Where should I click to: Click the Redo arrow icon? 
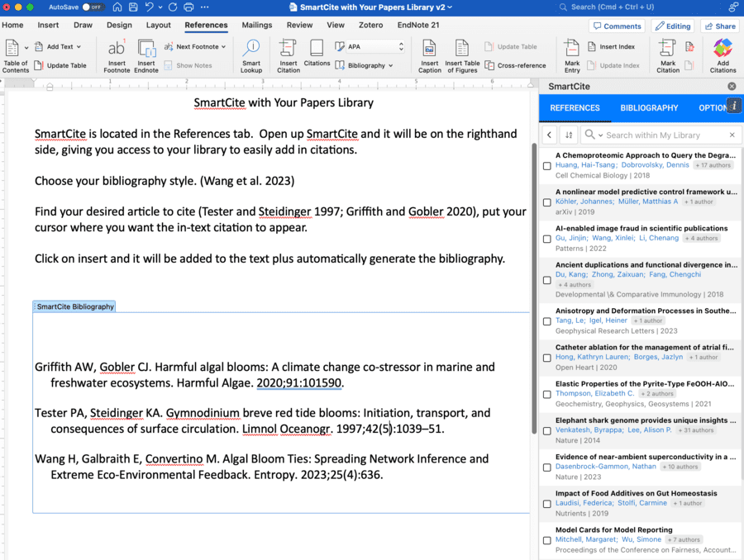tap(173, 7)
